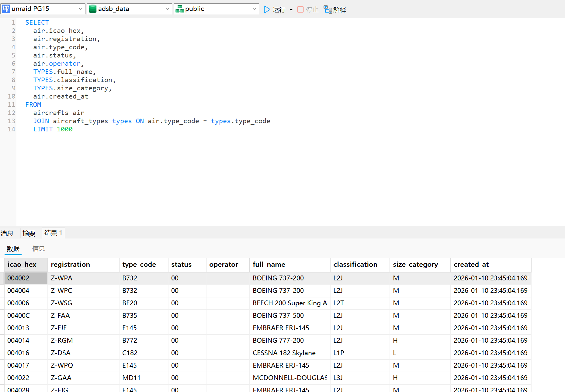Click the registration column header
Screen dimensions: 565x392
pyautogui.click(x=83, y=265)
